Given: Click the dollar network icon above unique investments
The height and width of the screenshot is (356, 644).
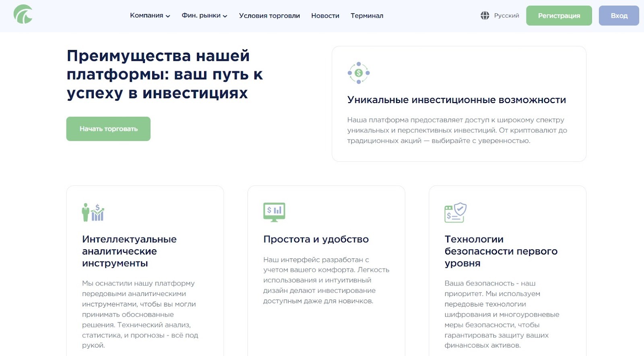Looking at the screenshot, I should (359, 73).
